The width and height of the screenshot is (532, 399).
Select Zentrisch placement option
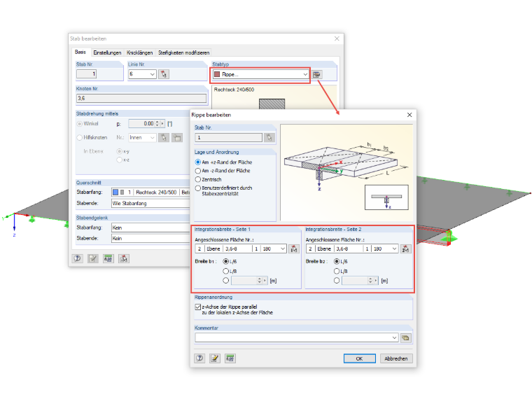pos(198,179)
